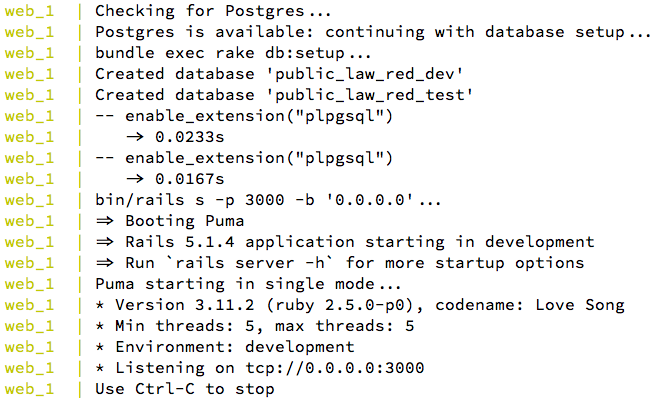Click the database name 'public_law_red_test'
The image size is (668, 401).
coord(370,95)
